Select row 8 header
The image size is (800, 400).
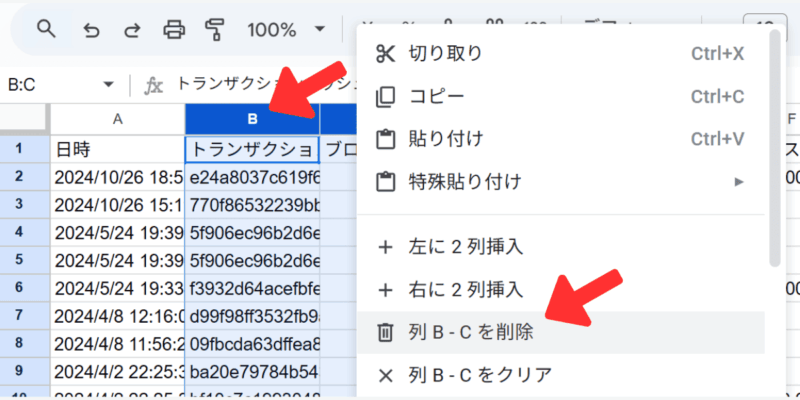(x=25, y=342)
